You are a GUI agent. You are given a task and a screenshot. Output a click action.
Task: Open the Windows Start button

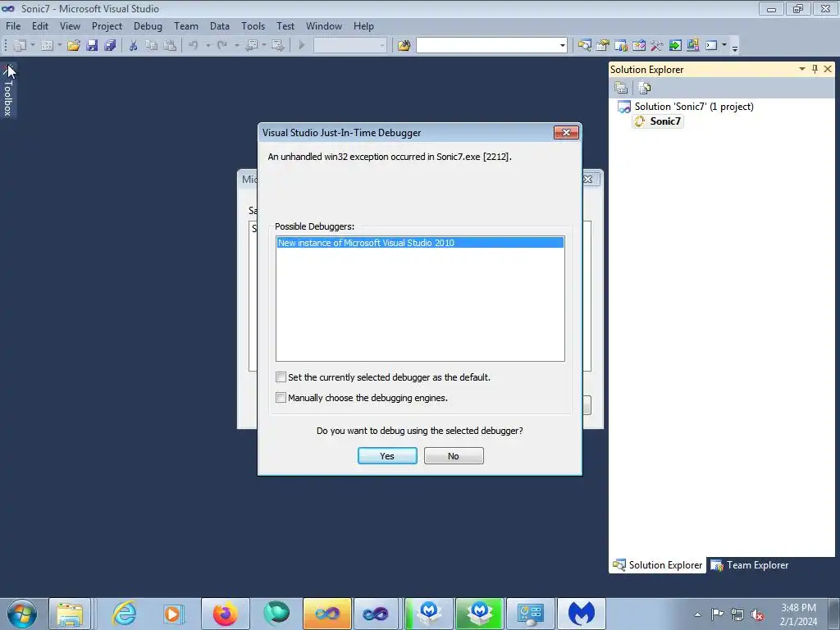pos(22,614)
